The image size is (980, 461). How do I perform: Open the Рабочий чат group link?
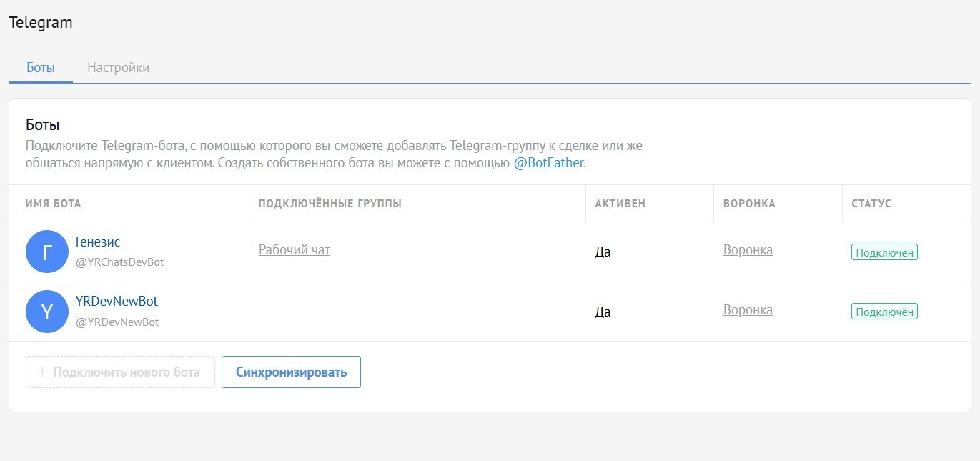click(x=295, y=250)
